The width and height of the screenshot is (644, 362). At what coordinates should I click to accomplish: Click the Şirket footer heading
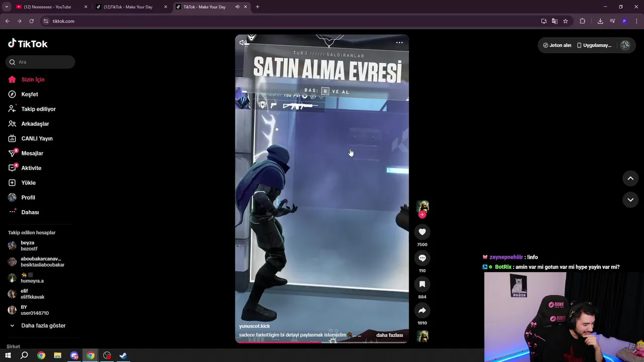(x=13, y=346)
